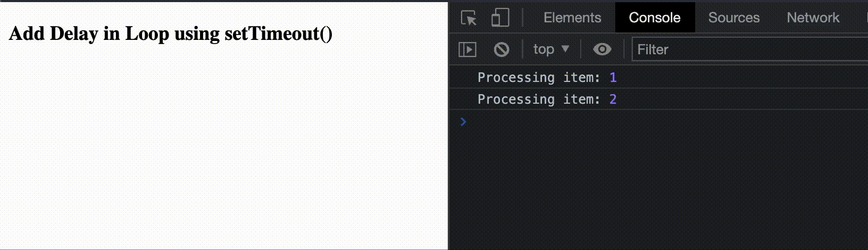Viewport: 868px width, 250px height.
Task: Toggle the device toolbar icon
Action: (x=500, y=18)
